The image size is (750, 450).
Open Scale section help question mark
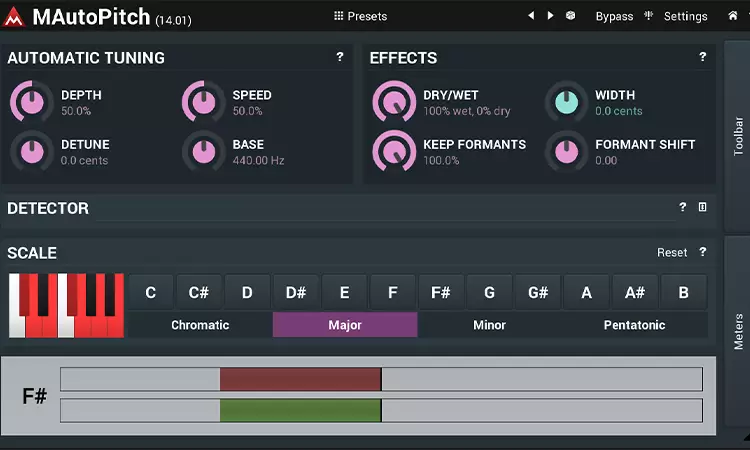pos(702,252)
